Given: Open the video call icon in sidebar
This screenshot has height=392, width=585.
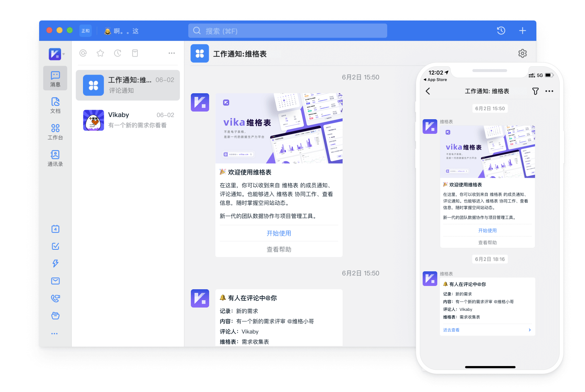Looking at the screenshot, I should pos(55,298).
